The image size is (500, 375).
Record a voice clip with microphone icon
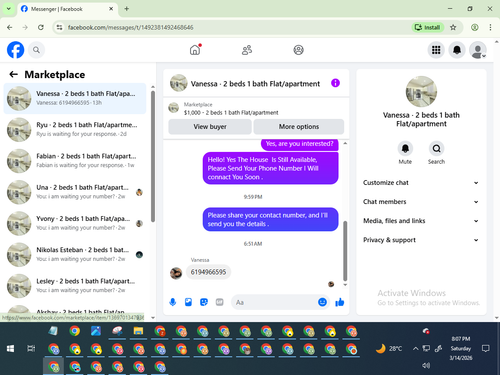click(173, 302)
